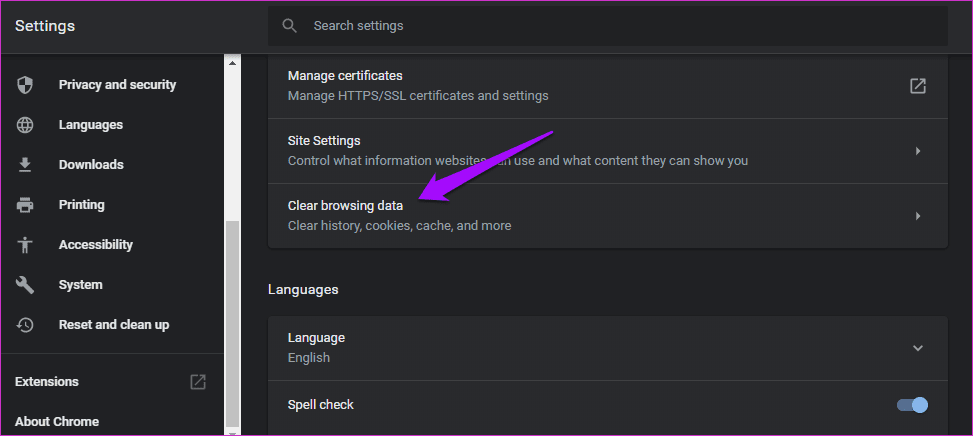Image resolution: width=973 pixels, height=436 pixels.
Task: Click the Accessibility person icon
Action: (25, 244)
